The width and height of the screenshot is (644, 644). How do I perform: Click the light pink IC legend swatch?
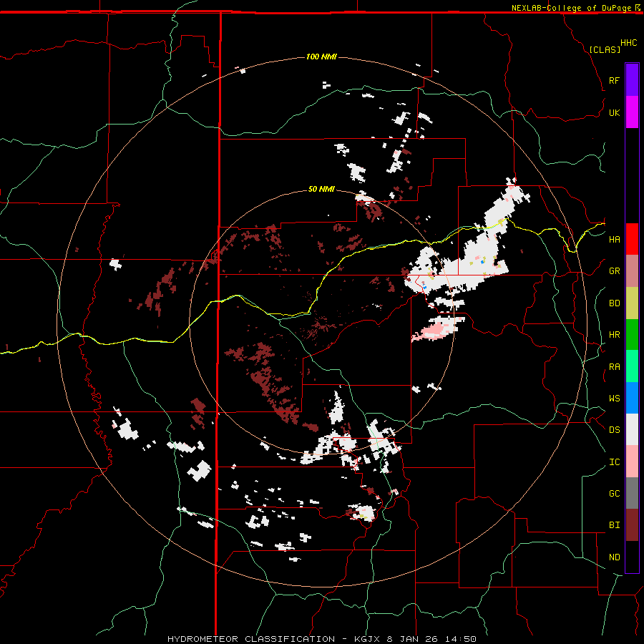click(x=632, y=462)
